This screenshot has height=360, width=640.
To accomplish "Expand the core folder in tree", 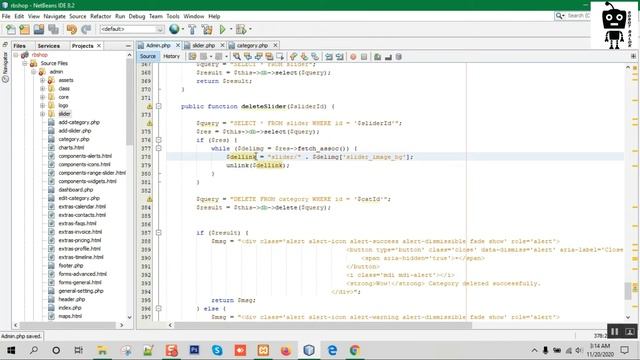I will click(x=42, y=97).
